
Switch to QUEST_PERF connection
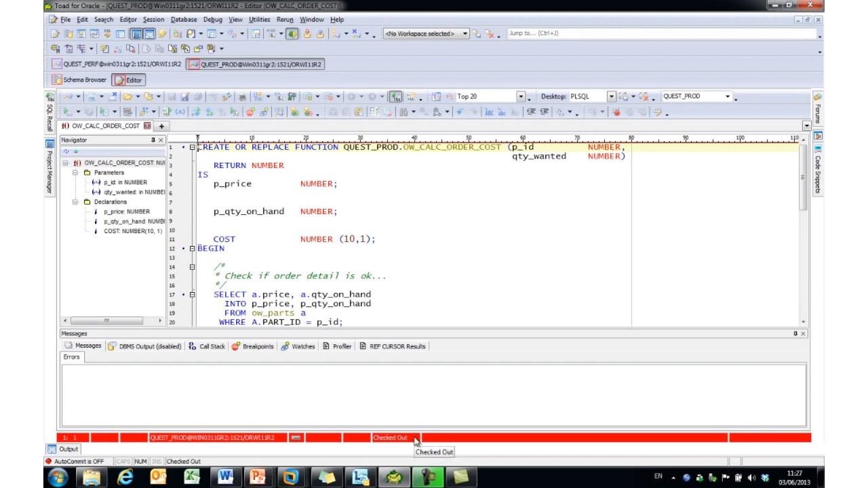pyautogui.click(x=117, y=64)
